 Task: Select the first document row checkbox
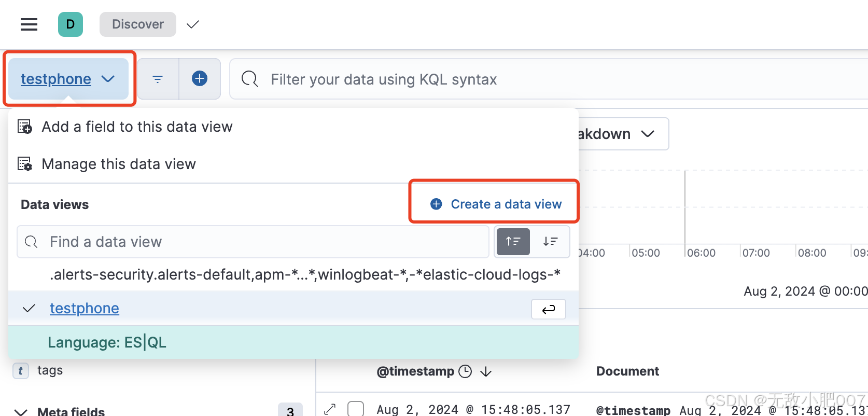[x=356, y=409]
